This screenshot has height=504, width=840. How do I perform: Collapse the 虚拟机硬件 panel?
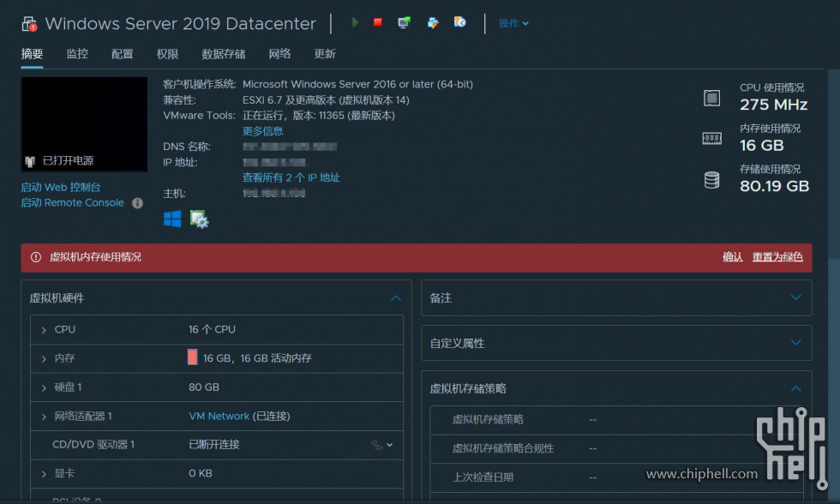point(396,298)
